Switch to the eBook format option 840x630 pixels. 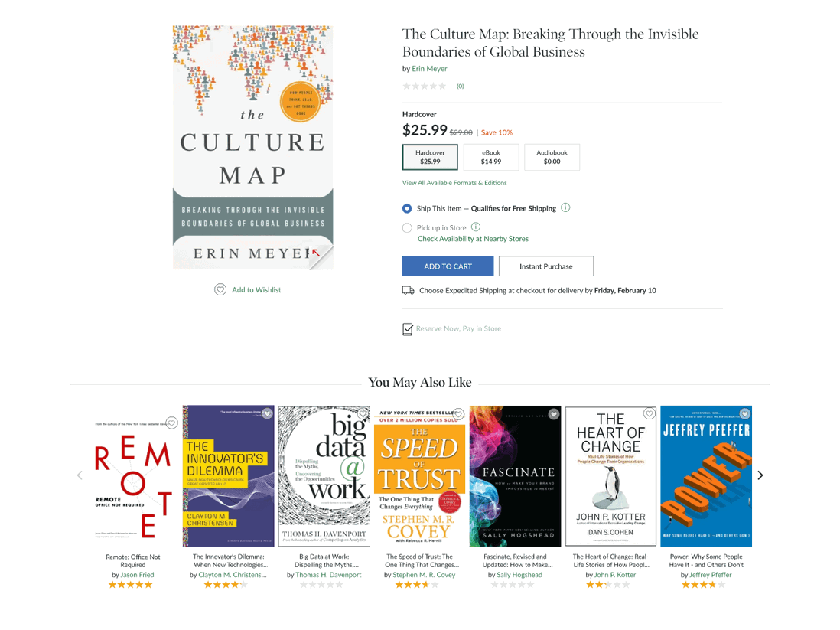point(491,157)
